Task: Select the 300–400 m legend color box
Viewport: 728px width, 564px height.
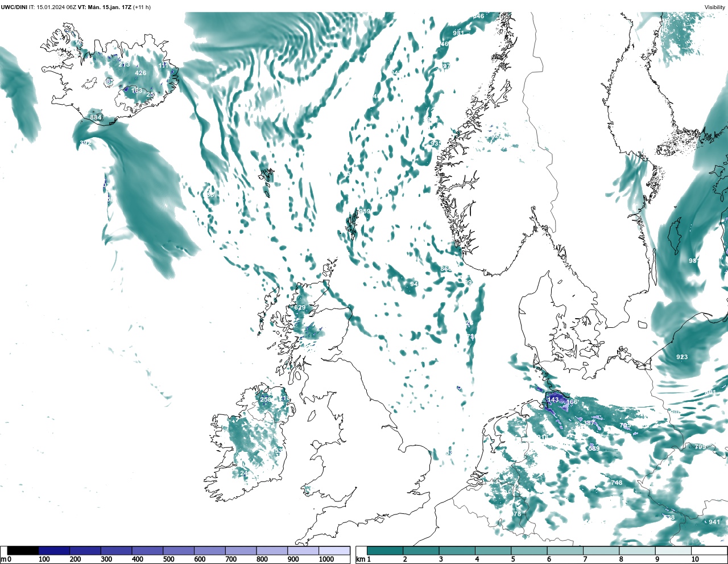Action: tap(116, 551)
